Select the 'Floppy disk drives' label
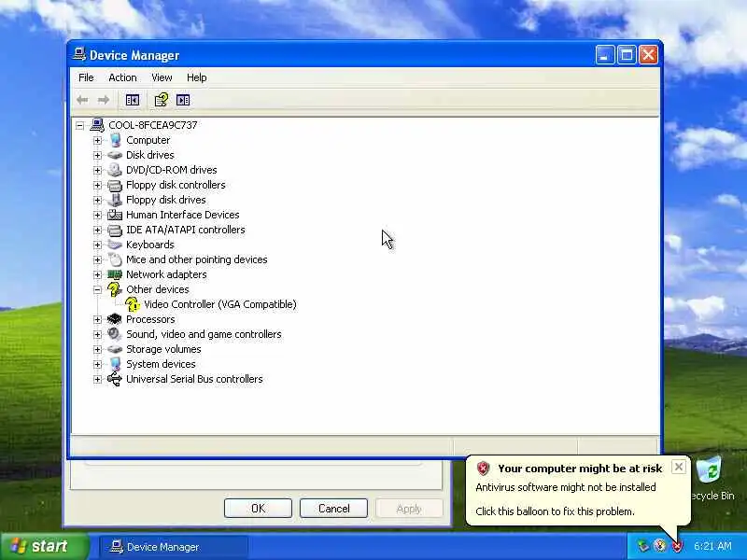The image size is (747, 560). click(166, 200)
